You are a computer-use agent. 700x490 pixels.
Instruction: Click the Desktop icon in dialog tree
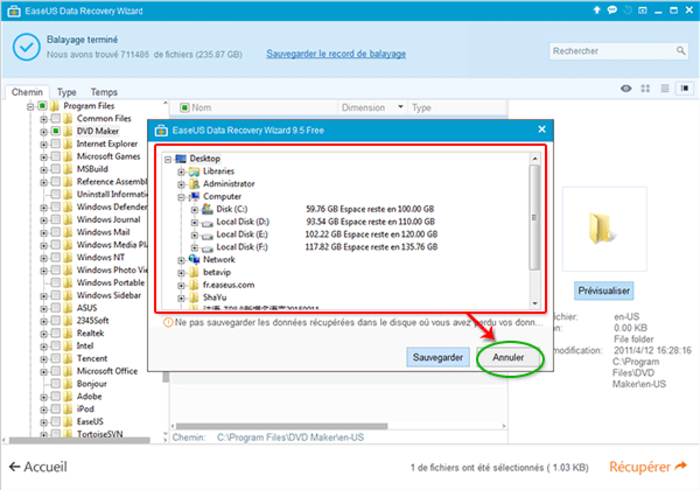[x=180, y=158]
